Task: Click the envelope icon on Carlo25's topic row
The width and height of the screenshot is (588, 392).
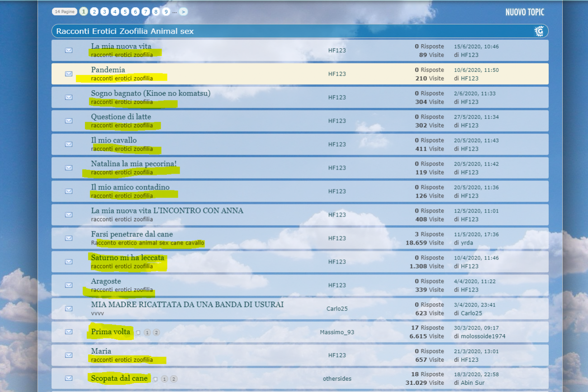Action: coord(69,309)
